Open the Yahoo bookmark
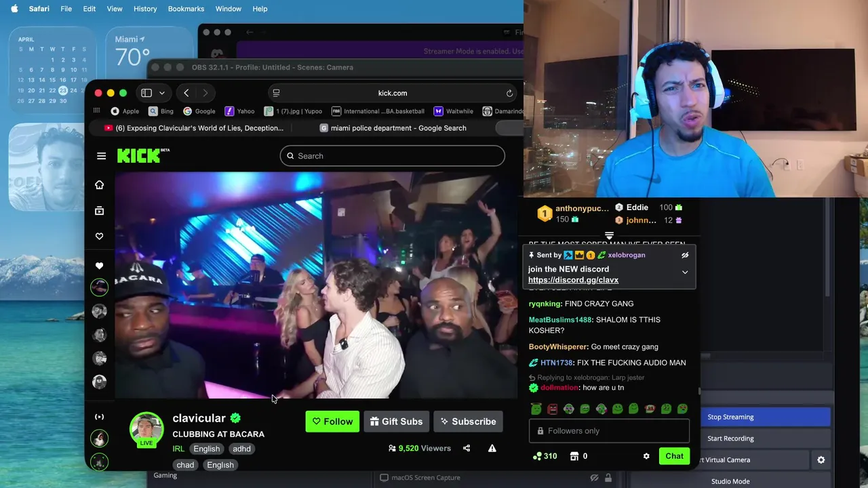868x488 pixels. [240, 111]
